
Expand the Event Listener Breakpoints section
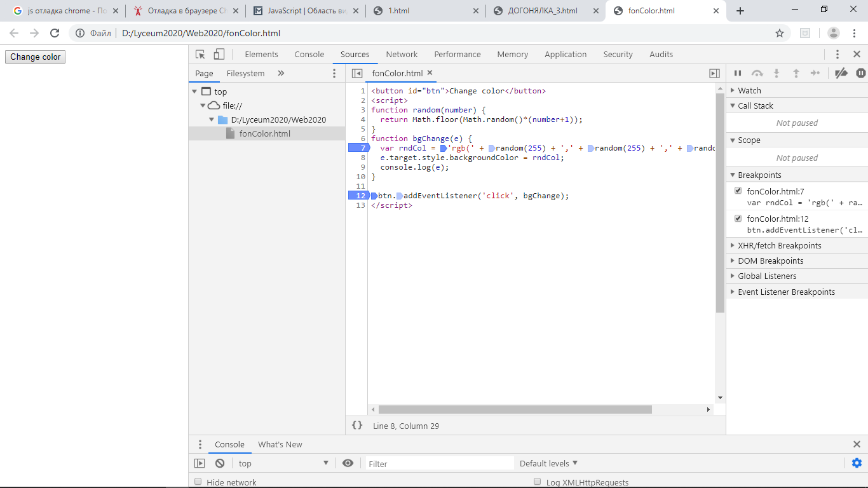pos(786,292)
